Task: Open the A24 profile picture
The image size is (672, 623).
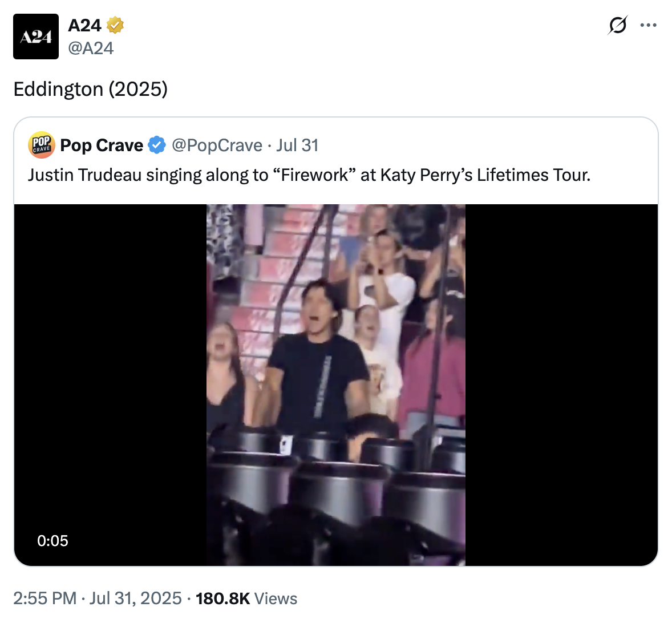Action: pyautogui.click(x=36, y=37)
